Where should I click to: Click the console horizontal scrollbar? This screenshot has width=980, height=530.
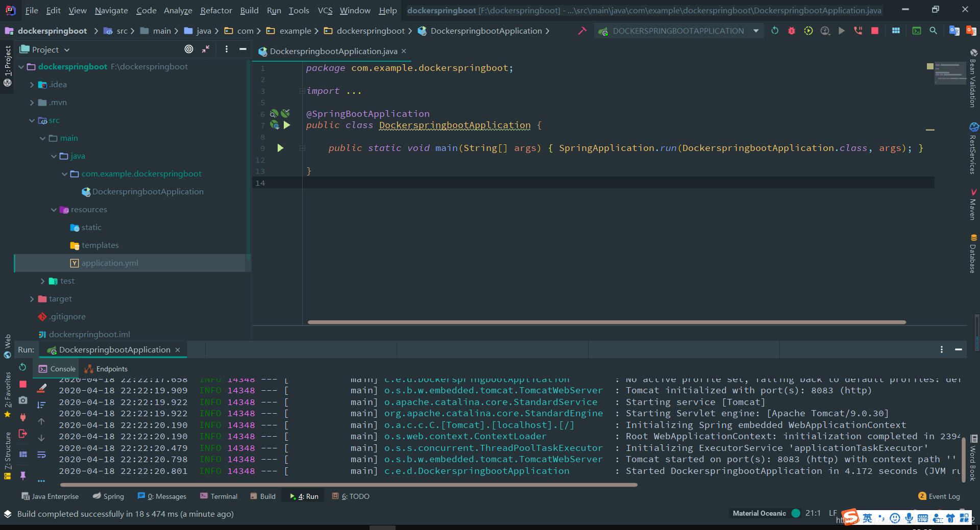(349, 485)
